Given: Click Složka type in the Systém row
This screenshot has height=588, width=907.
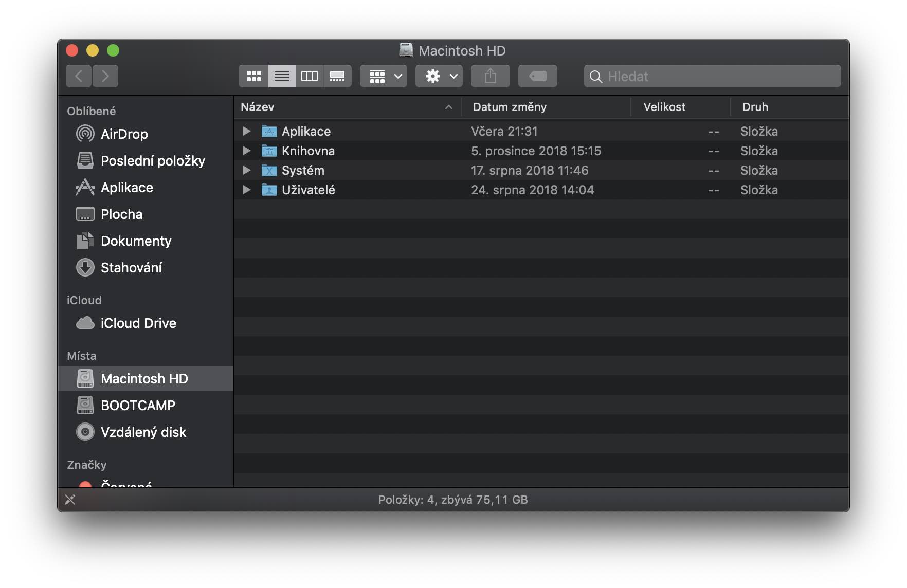Looking at the screenshot, I should tap(759, 170).
